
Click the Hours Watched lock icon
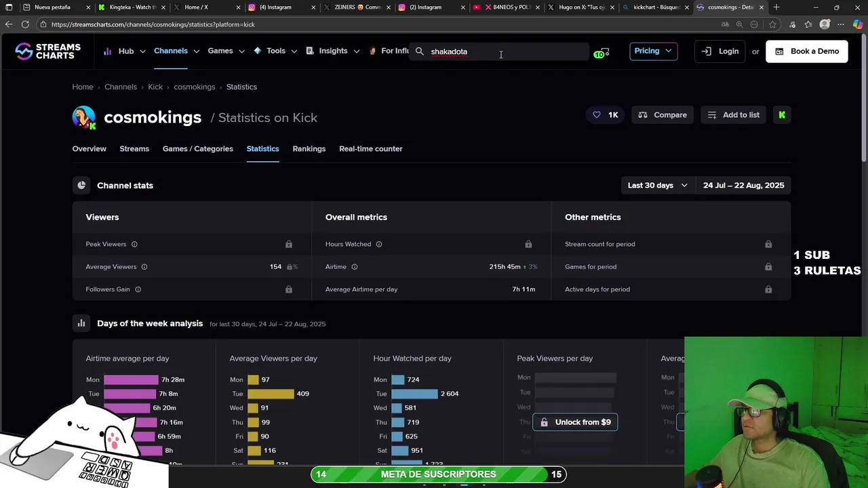tap(528, 244)
